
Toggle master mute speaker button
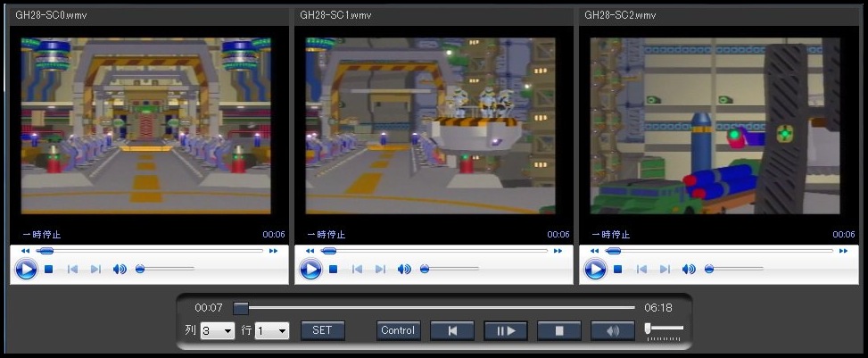click(x=613, y=330)
